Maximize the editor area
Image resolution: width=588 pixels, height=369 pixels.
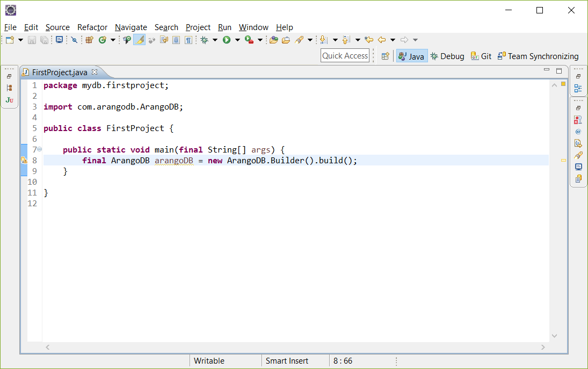559,70
